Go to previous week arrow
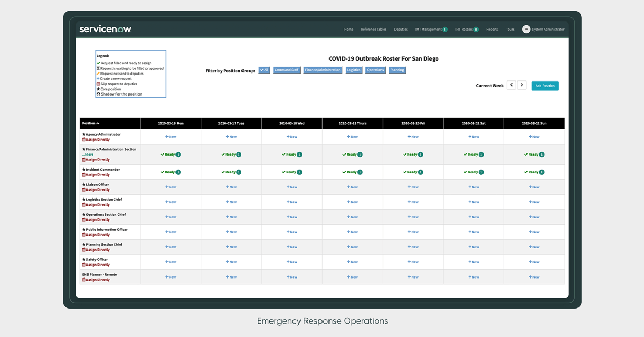Viewport: 644px width, 337px height. tap(511, 85)
